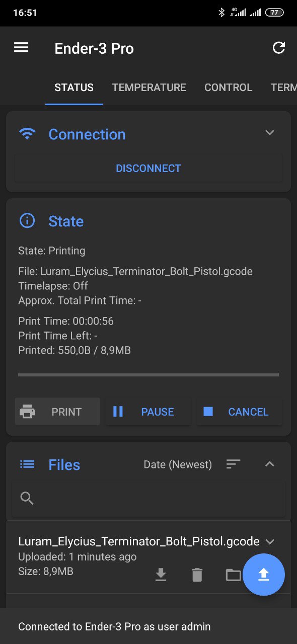Open the hamburger navigation menu
297x644 pixels.
(21, 48)
